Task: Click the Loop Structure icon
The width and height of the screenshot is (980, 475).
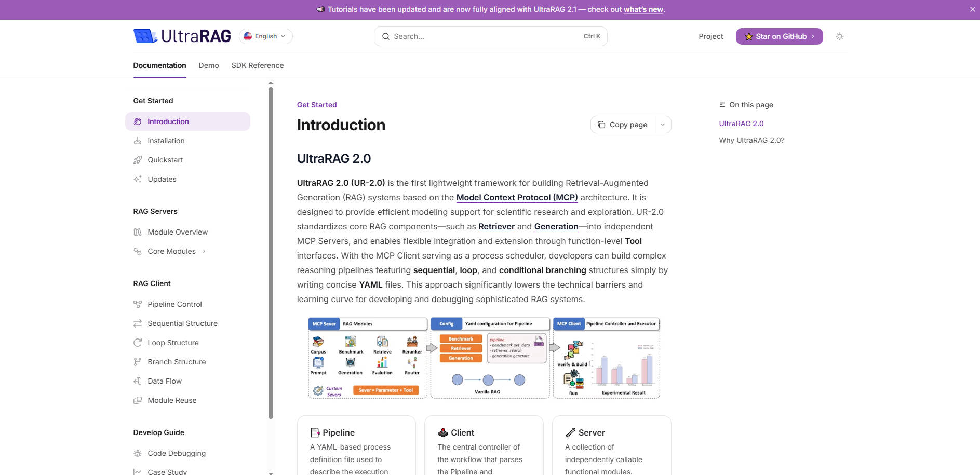Action: tap(138, 343)
